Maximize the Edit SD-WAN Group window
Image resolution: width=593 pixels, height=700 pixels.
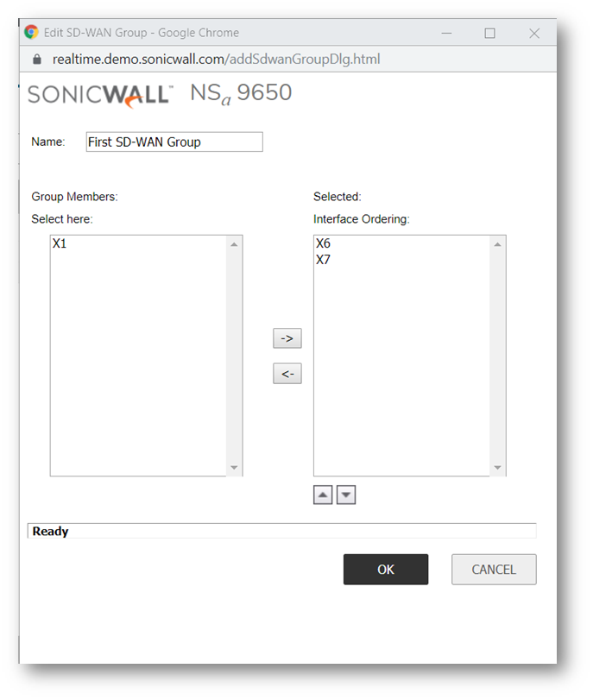coord(489,33)
